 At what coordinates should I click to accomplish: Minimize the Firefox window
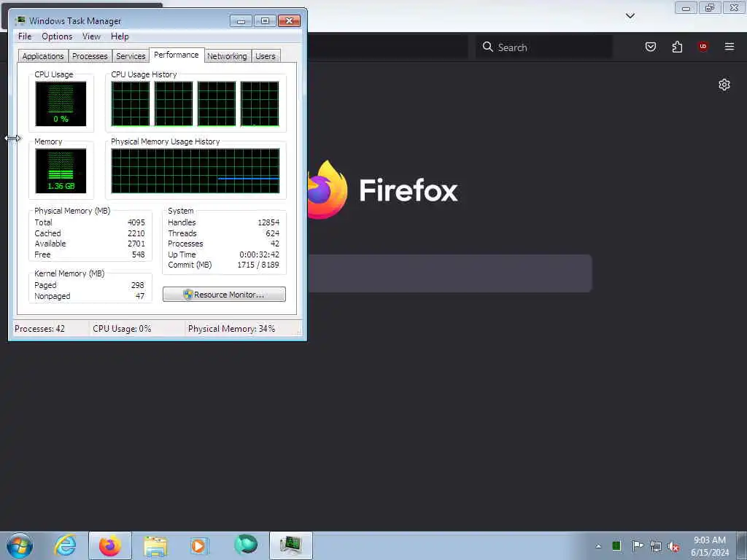(686, 7)
